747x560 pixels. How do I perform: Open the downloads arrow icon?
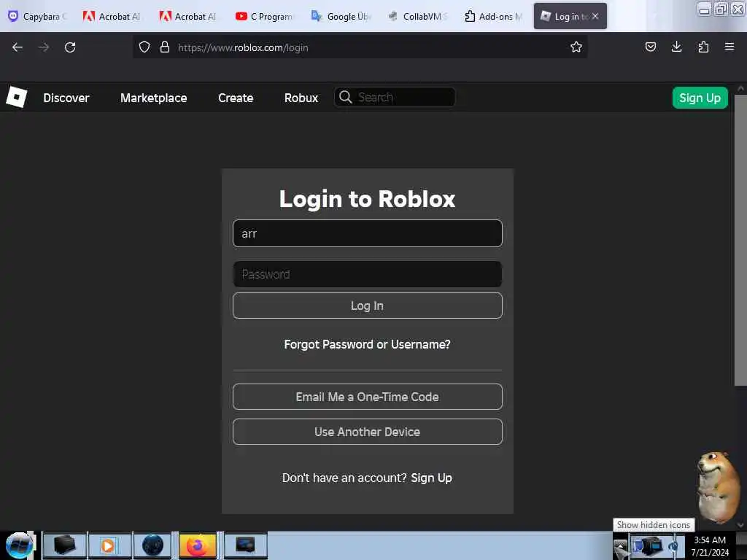(x=676, y=47)
